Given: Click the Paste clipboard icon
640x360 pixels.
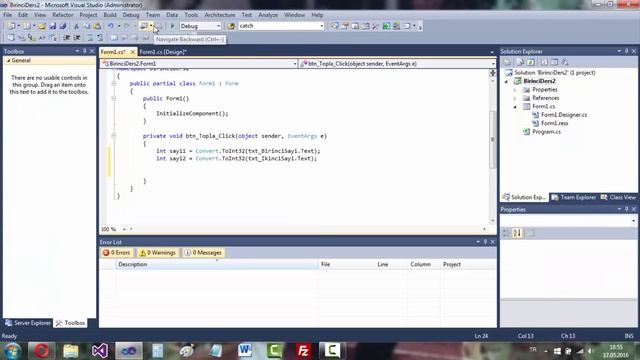Looking at the screenshot, I should tap(97, 26).
